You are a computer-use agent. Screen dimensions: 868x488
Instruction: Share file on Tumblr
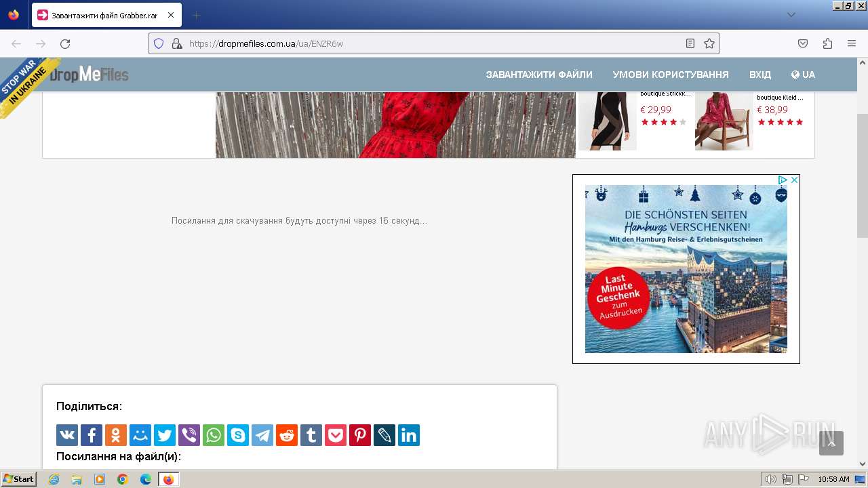click(311, 435)
